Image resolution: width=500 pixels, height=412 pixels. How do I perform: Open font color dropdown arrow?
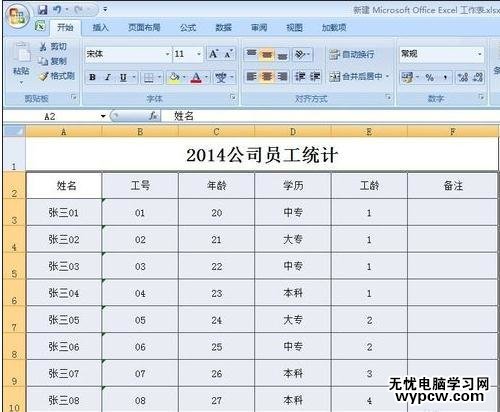(x=206, y=78)
